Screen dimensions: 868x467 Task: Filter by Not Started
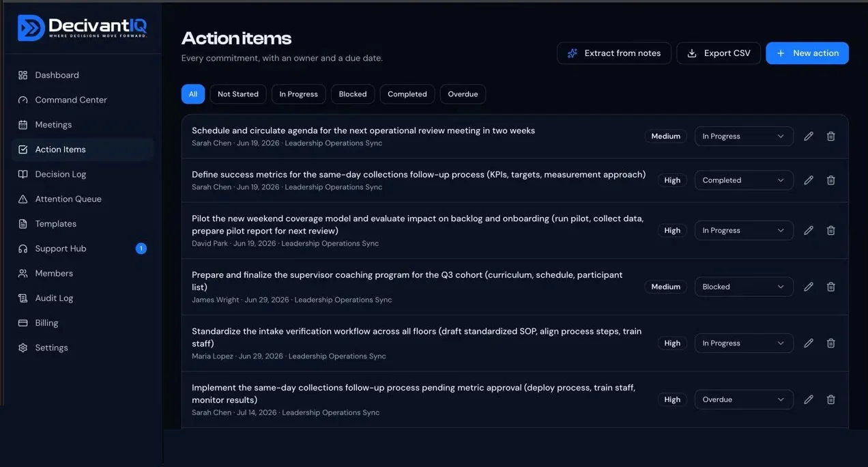[x=238, y=94]
